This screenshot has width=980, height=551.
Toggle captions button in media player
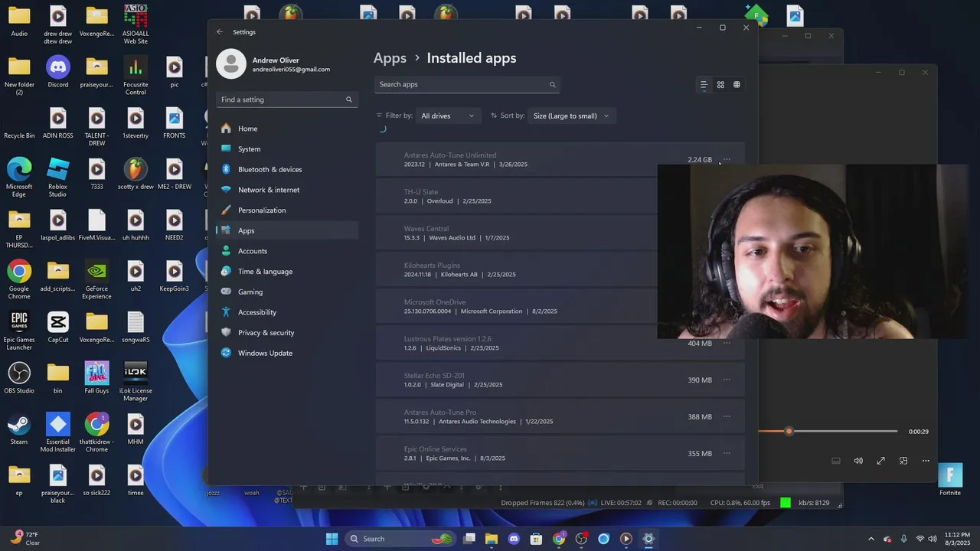coord(836,461)
